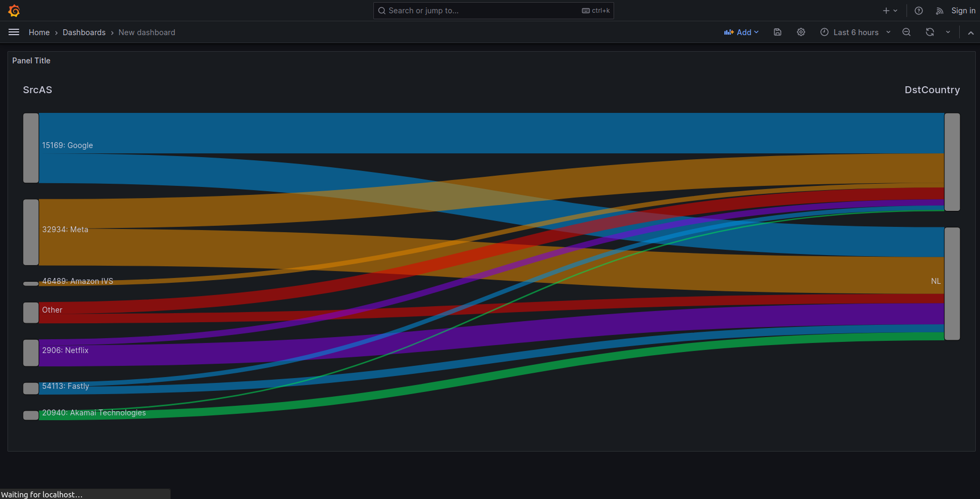The width and height of the screenshot is (980, 499).
Task: View latest news via the RSS icon
Action: (939, 11)
